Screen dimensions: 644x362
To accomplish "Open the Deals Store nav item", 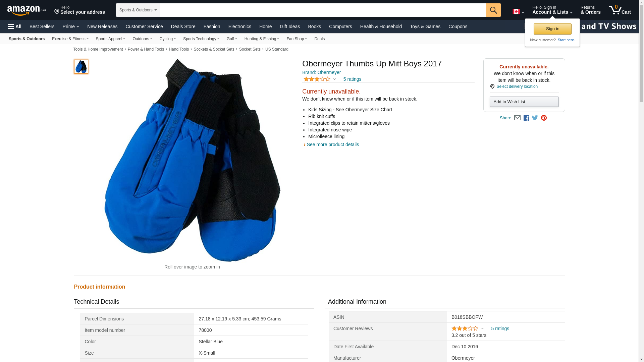I will [x=183, y=26].
